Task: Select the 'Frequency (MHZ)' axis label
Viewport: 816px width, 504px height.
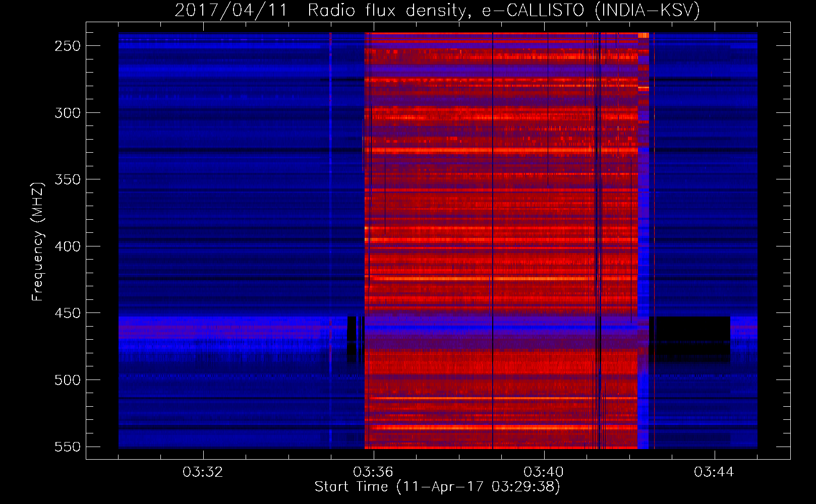Action: point(38,242)
